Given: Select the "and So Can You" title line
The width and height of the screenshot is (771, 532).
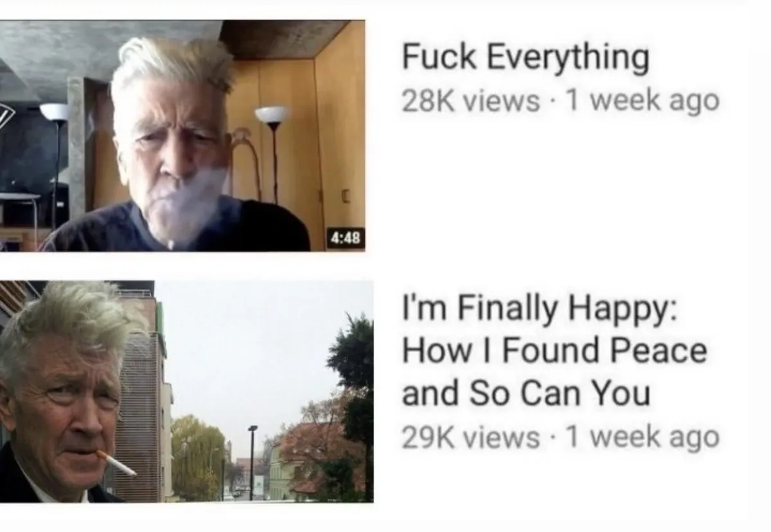Looking at the screenshot, I should (x=526, y=393).
